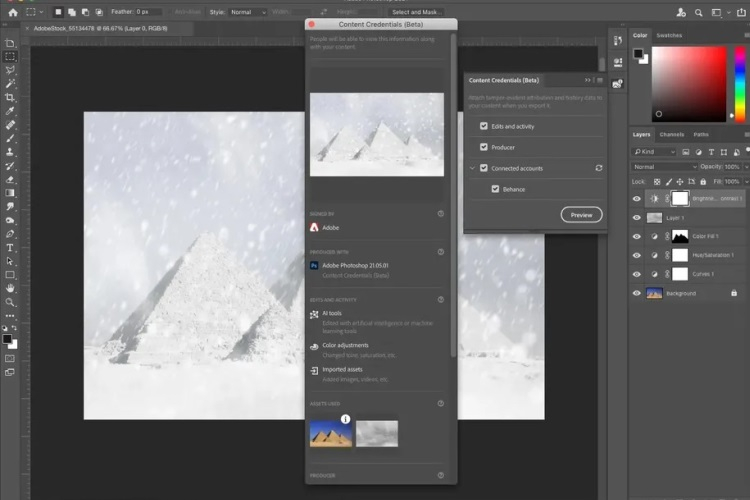Pick the Zoom tool
The image size is (750, 500).
coord(10,301)
